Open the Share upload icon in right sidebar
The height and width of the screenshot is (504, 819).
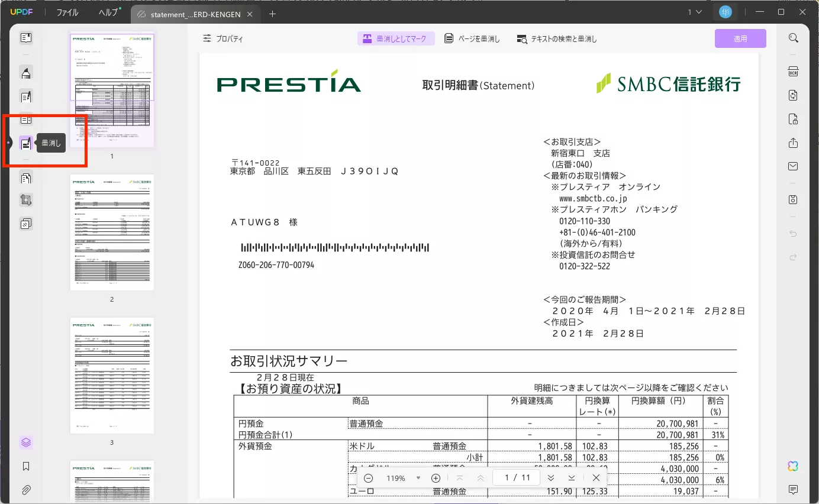(x=793, y=143)
